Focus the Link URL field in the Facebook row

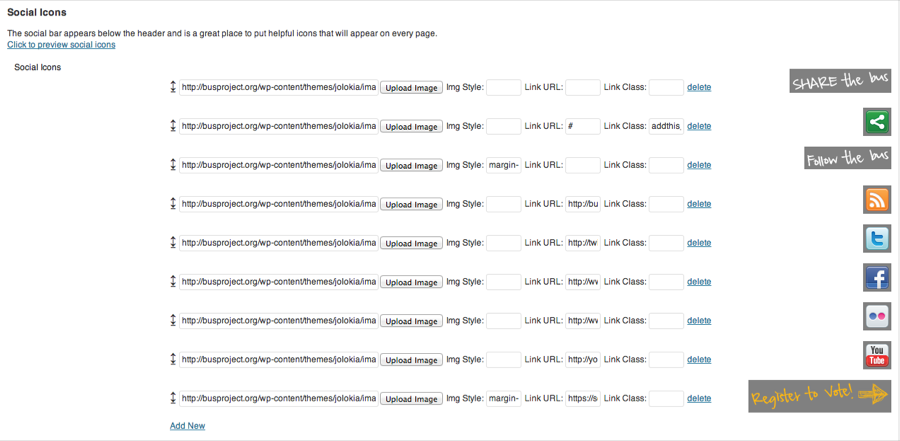point(583,282)
